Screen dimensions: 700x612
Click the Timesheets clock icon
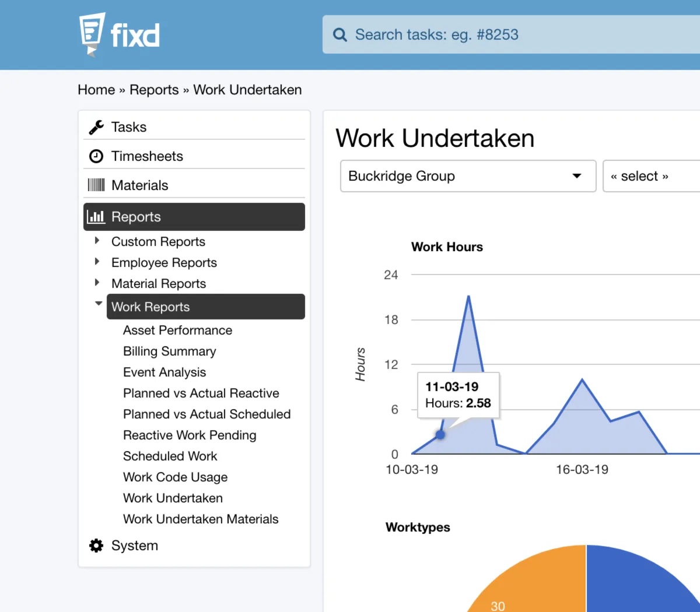pos(96,156)
